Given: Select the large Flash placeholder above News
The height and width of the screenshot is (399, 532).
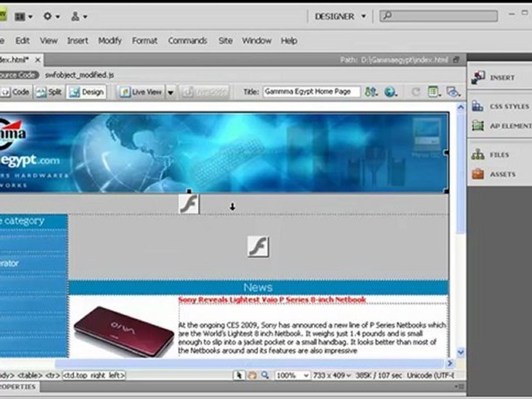Looking at the screenshot, I should (258, 247).
